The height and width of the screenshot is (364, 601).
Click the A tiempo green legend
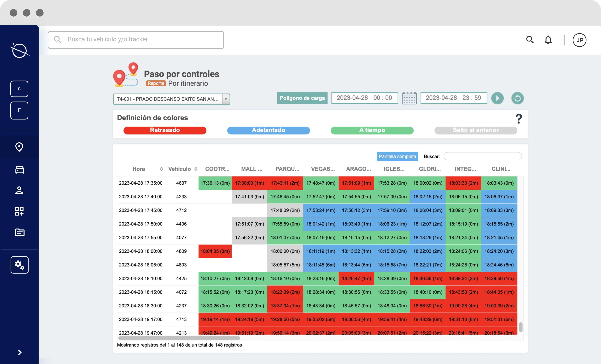point(372,130)
